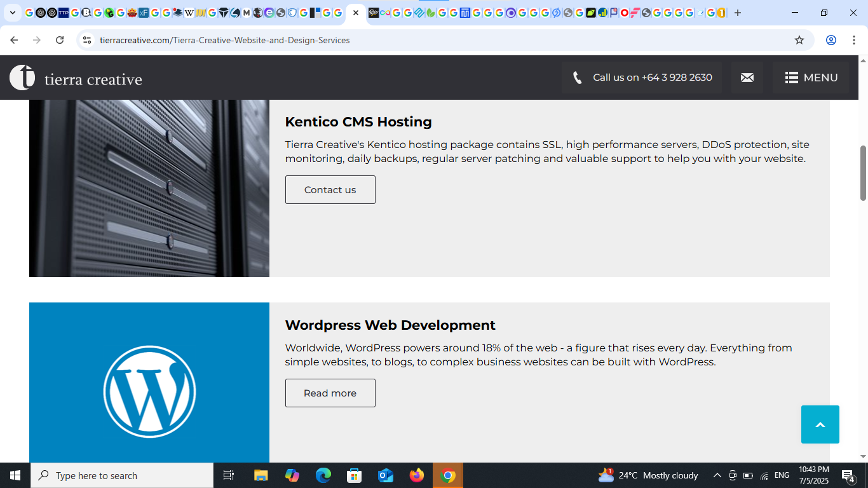Screen dimensions: 868x488
Task: Click the scrollbar up arrow
Action: pos(863,61)
